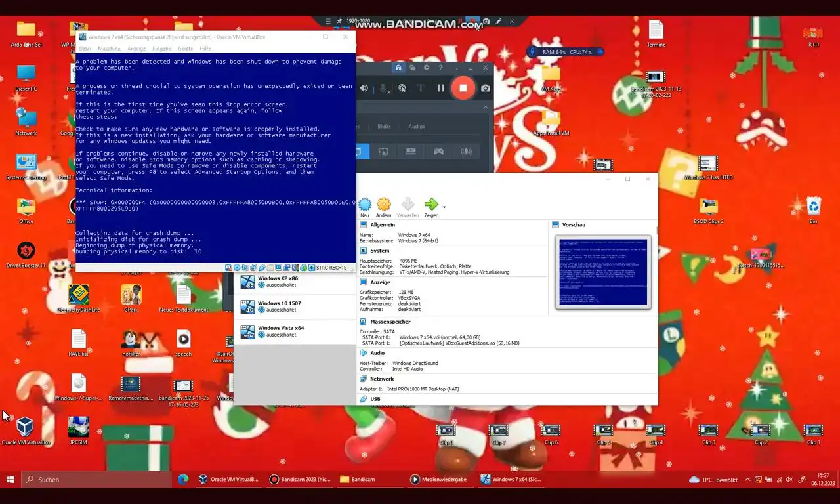The height and width of the screenshot is (504, 840).
Task: Open the dropdown arrow next to Zeigen
Action: [444, 207]
